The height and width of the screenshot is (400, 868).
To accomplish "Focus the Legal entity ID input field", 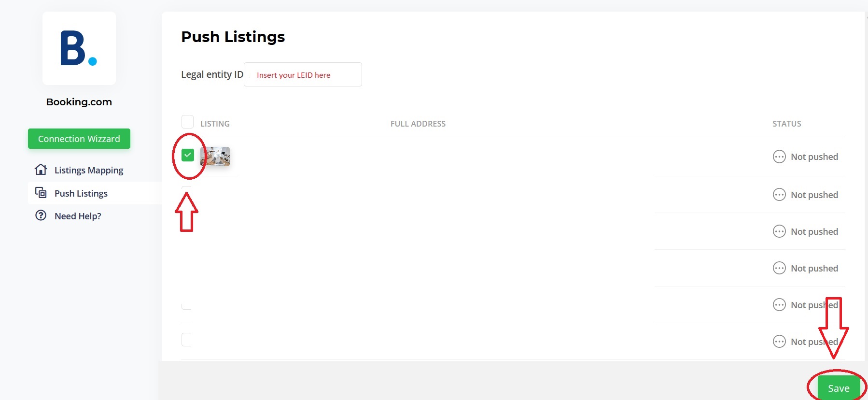I will point(303,75).
